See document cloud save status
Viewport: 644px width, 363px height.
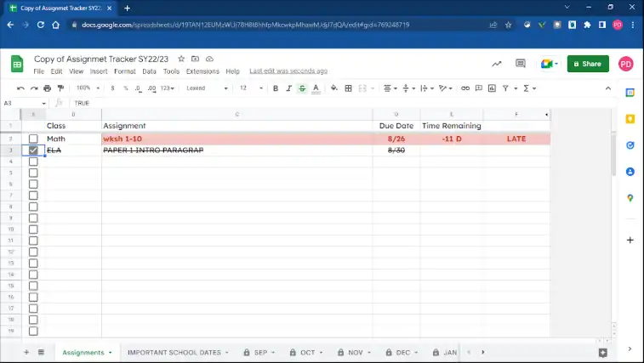pos(209,59)
